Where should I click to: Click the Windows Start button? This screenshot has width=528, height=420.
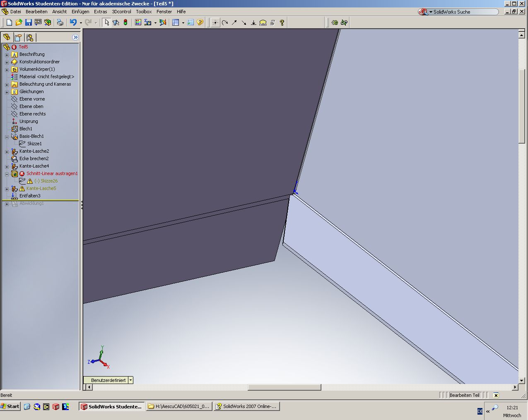pos(10,406)
